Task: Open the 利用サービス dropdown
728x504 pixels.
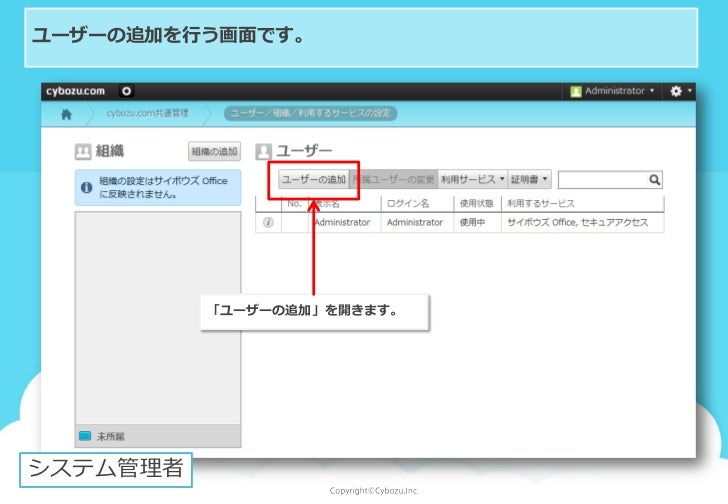Action: 472,180
